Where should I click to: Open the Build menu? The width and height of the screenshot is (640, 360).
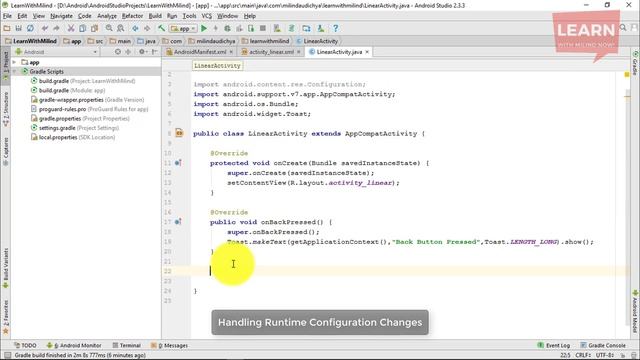click(x=155, y=16)
